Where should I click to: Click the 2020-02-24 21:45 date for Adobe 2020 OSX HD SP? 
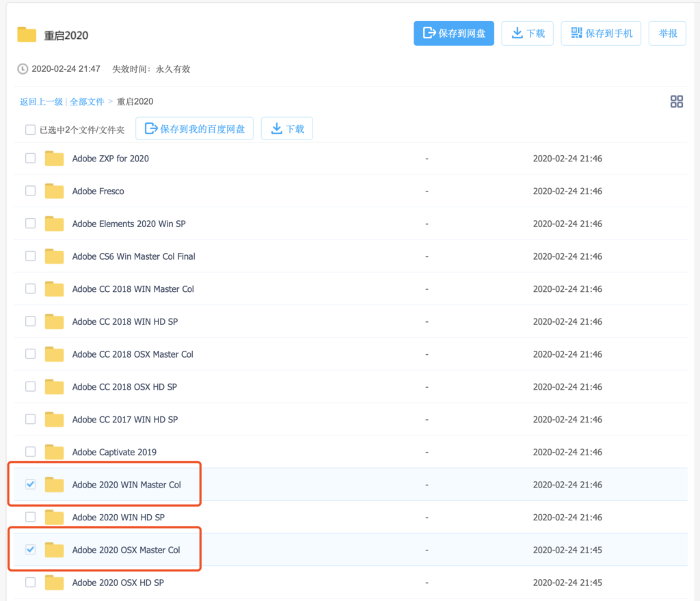click(x=567, y=583)
